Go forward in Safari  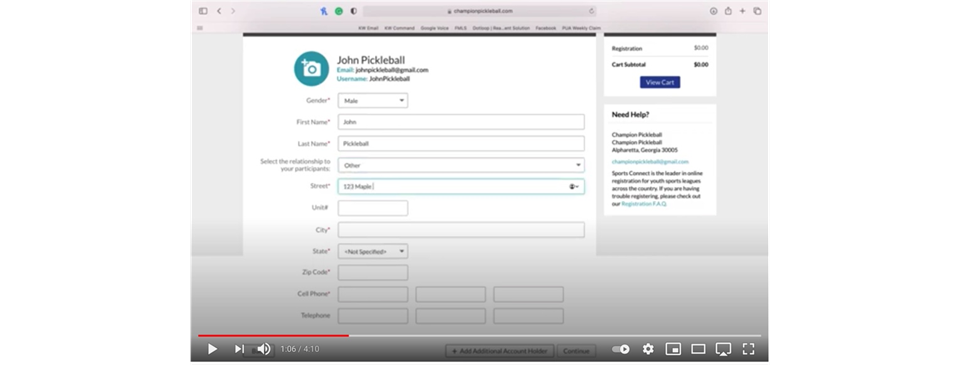click(233, 11)
